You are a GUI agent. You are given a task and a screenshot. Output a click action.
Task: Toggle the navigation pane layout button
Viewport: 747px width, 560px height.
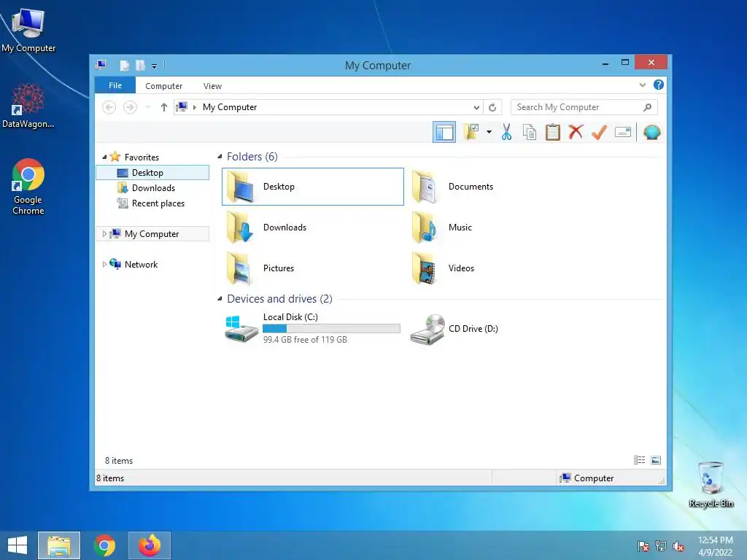coord(444,133)
